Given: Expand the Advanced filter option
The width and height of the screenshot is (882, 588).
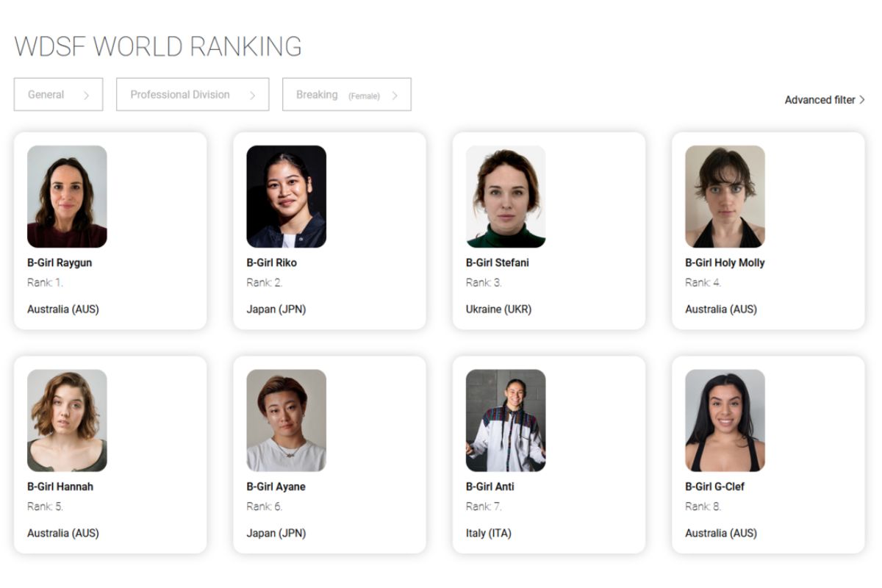Looking at the screenshot, I should (x=825, y=100).
